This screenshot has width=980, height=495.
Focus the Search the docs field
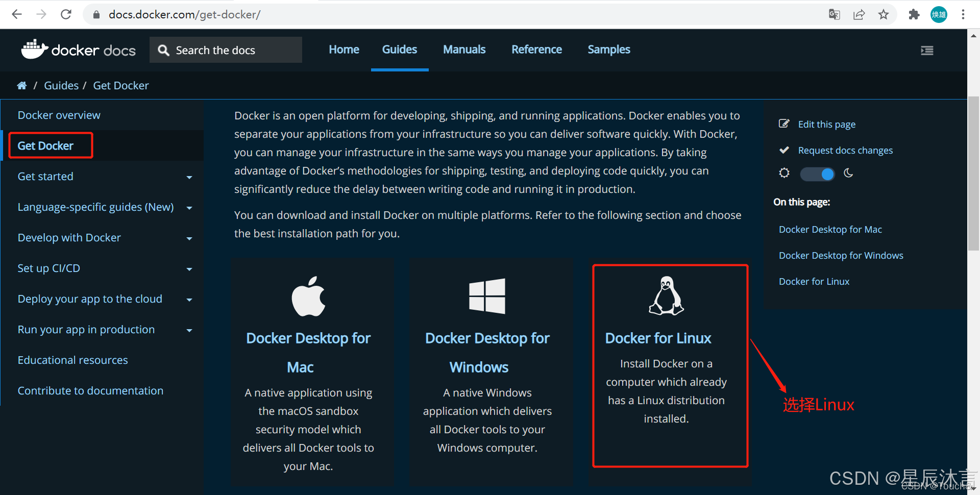(226, 50)
